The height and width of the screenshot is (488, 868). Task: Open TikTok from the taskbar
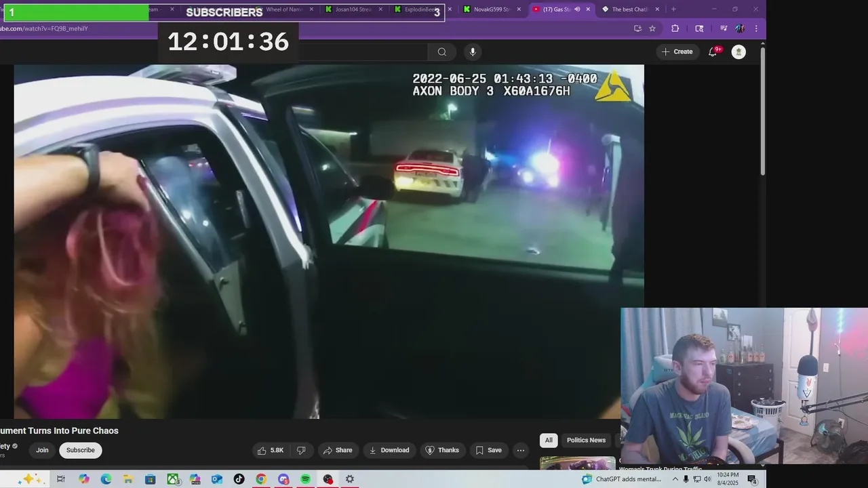[x=239, y=479]
